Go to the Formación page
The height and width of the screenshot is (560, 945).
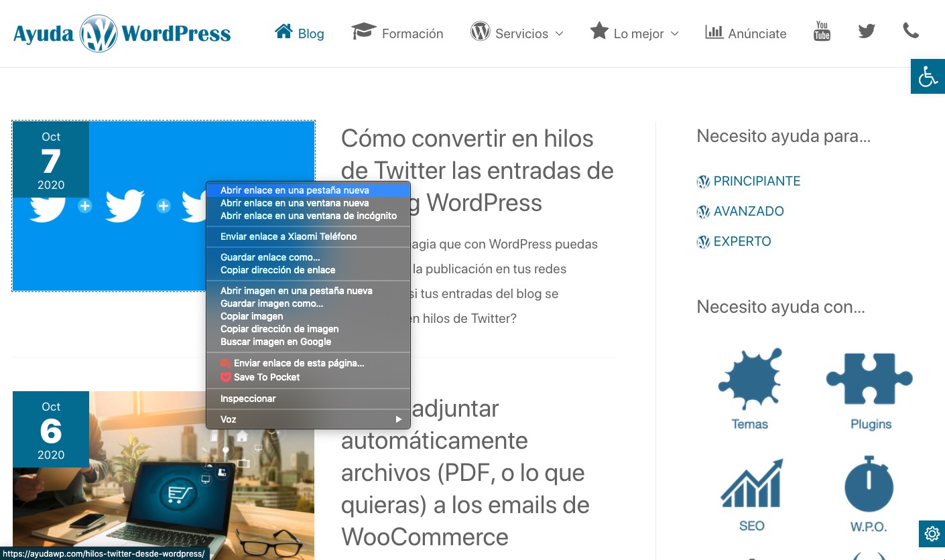[397, 33]
